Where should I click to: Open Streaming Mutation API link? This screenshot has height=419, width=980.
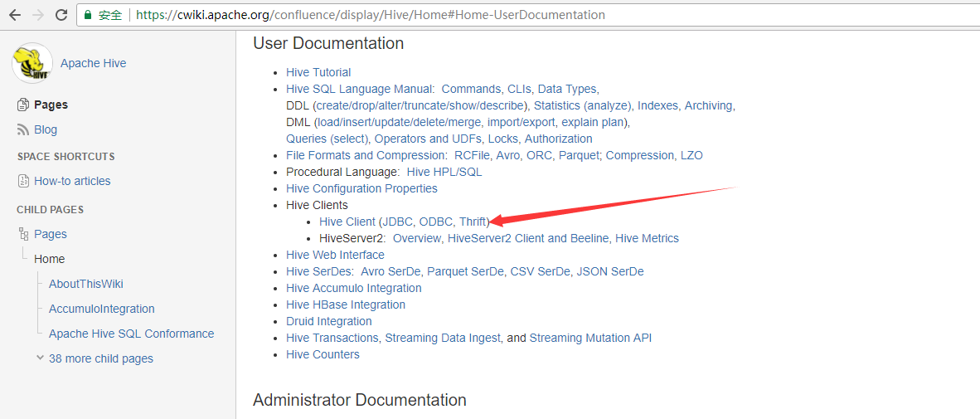[x=590, y=339]
